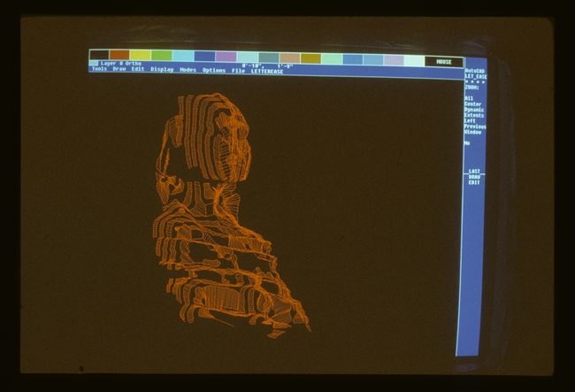Open the Tools pull-down menu
This screenshot has height=392, width=575.
coord(98,70)
